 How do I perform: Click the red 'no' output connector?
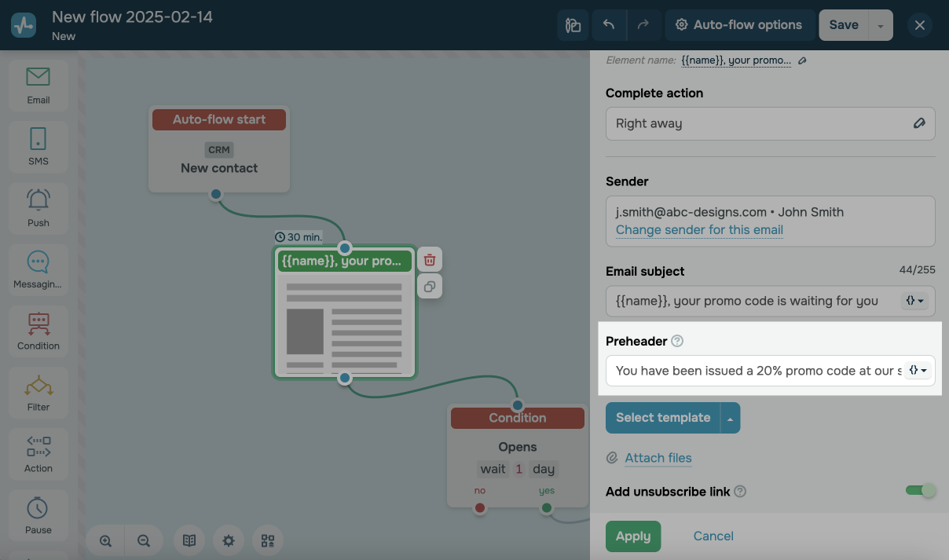[480, 508]
